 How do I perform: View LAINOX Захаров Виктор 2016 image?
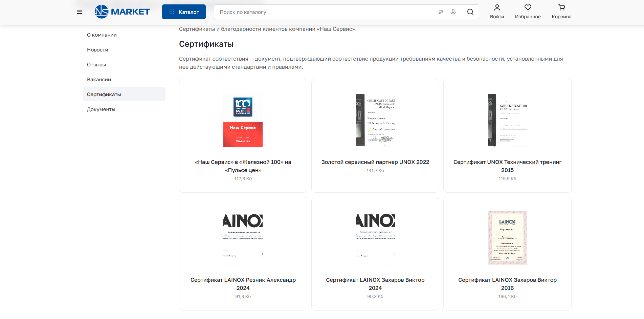click(x=508, y=238)
